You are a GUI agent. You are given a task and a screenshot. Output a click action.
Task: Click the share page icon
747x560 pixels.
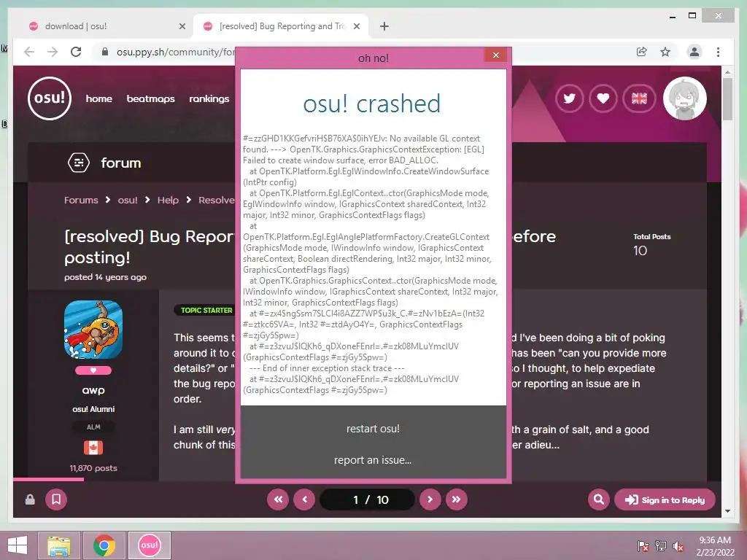[x=642, y=52]
